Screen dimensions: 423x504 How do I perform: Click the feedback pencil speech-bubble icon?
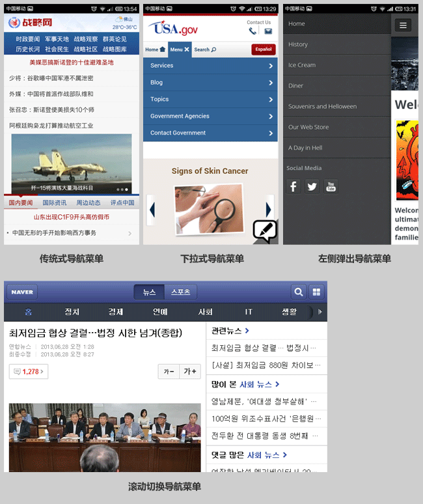tap(265, 231)
